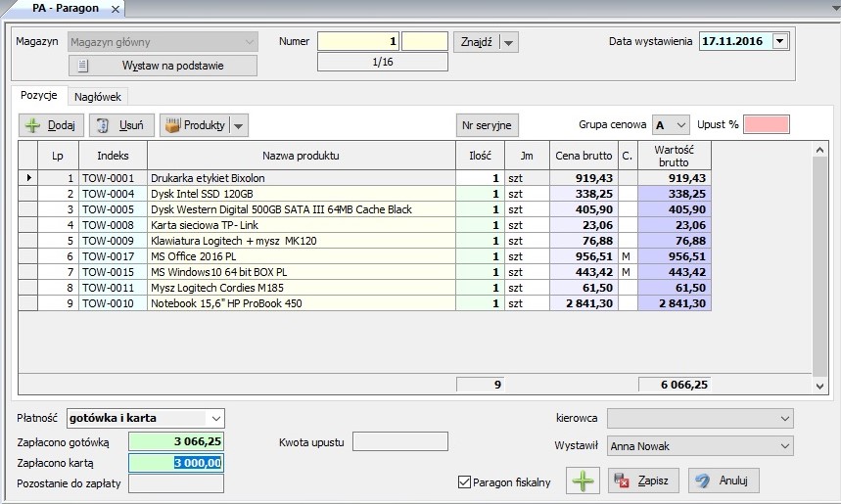Click the Pozostanie do zapłaty field

coord(176,483)
